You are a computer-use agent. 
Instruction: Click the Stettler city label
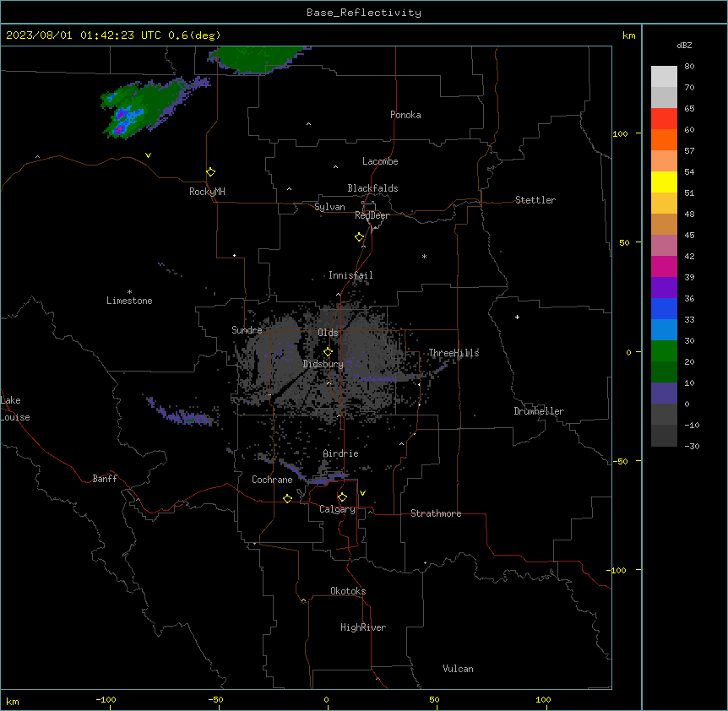point(535,200)
